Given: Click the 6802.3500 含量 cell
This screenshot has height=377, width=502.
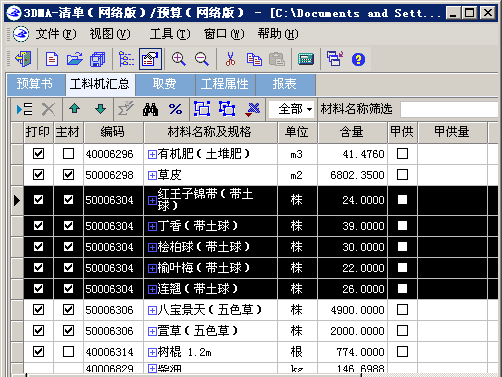Looking at the screenshot, I should tap(352, 175).
